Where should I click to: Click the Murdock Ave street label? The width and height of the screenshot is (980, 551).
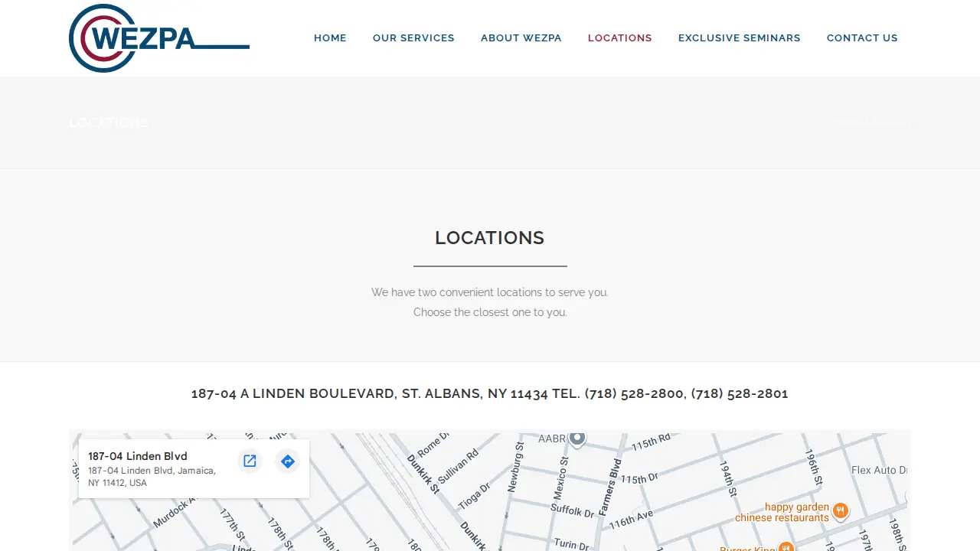[x=173, y=513]
